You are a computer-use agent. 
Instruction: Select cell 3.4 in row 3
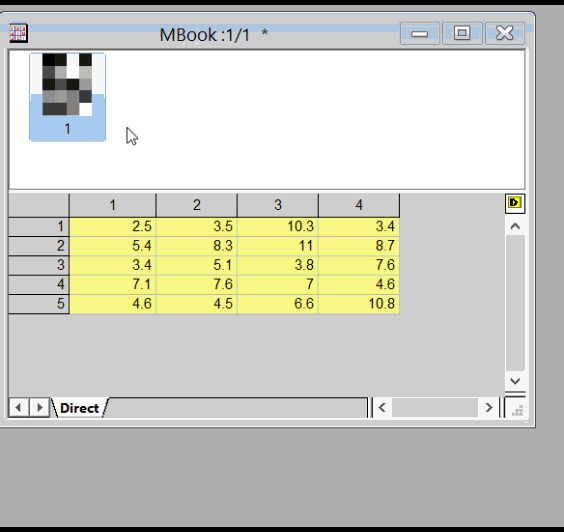[x=113, y=265]
